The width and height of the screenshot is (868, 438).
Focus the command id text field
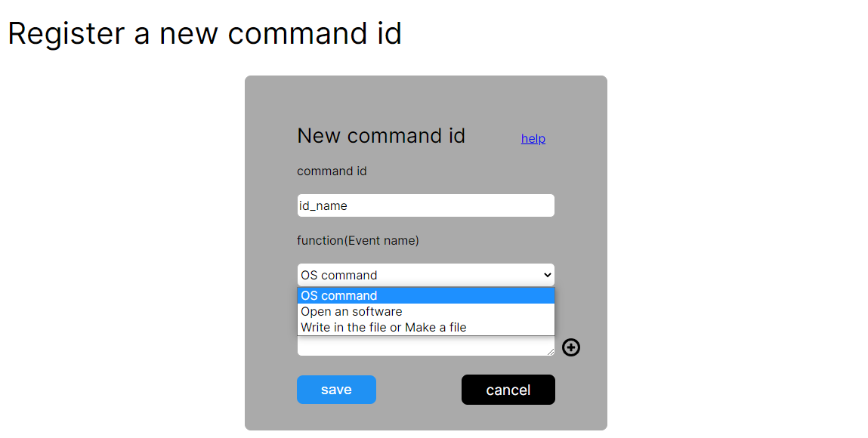click(425, 205)
